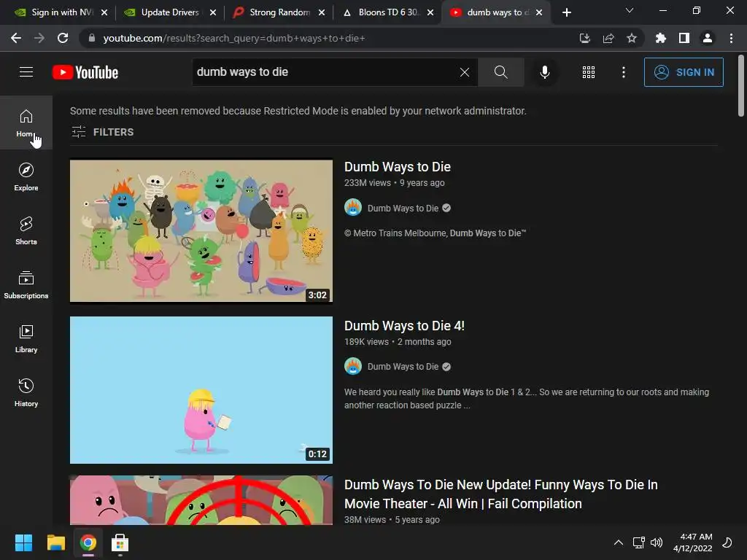Close the 'Bloons TD 6' tab
The height and width of the screenshot is (560, 747).
430,12
